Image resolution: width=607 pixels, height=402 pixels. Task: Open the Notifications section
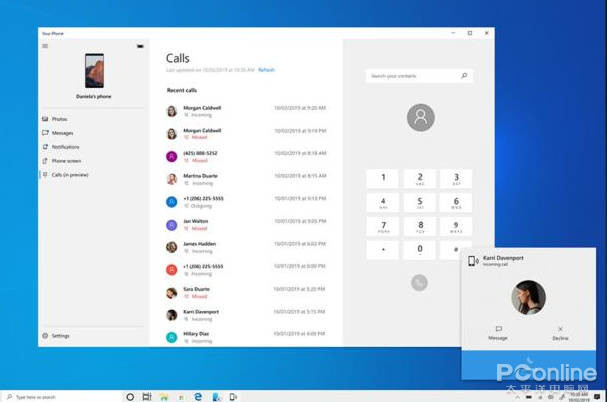[x=65, y=147]
